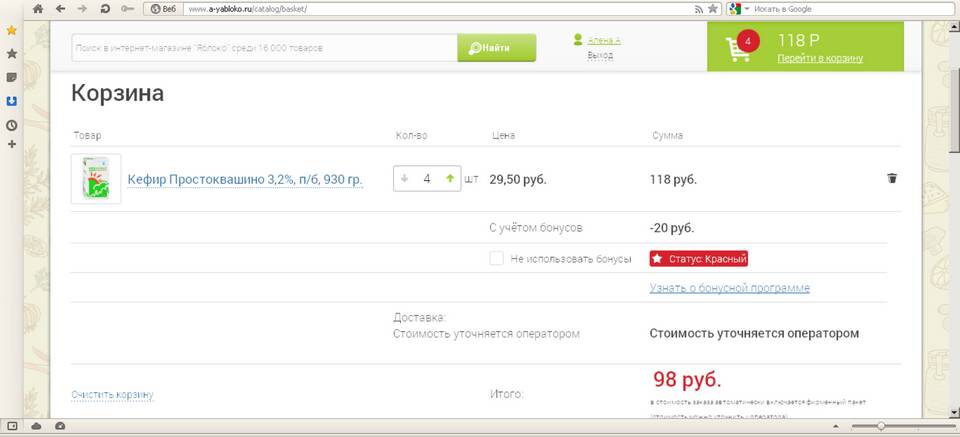Open dark star panel in sidebar
Image resolution: width=960 pixels, height=437 pixels.
click(12, 54)
